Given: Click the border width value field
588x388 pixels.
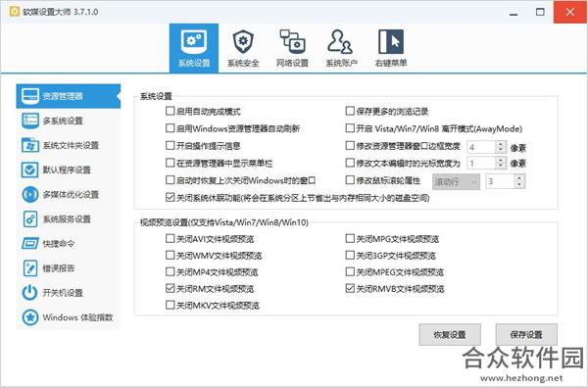Looking at the screenshot, I should click(481, 147).
